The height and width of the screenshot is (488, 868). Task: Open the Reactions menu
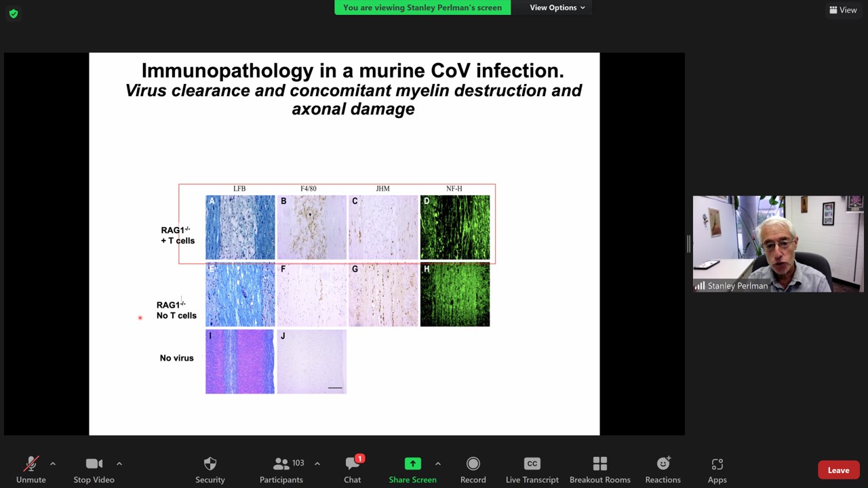[663, 464]
